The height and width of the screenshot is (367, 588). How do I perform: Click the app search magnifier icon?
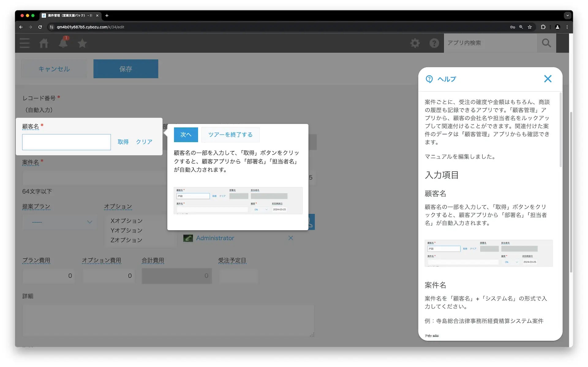(546, 43)
